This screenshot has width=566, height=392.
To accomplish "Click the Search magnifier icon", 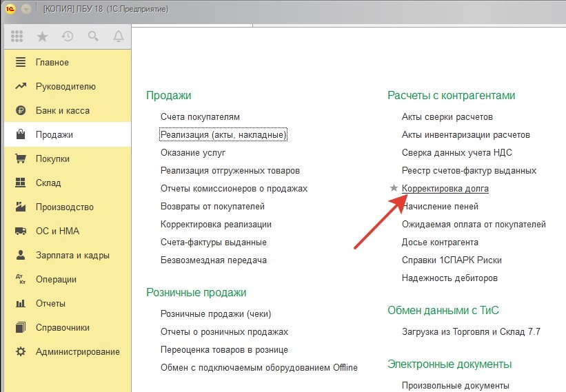I will pos(93,37).
